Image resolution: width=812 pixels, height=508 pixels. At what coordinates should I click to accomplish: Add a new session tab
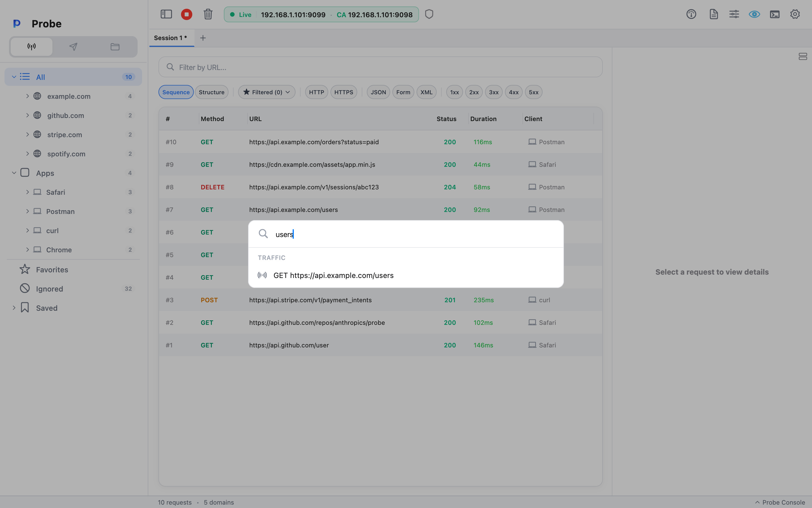203,38
